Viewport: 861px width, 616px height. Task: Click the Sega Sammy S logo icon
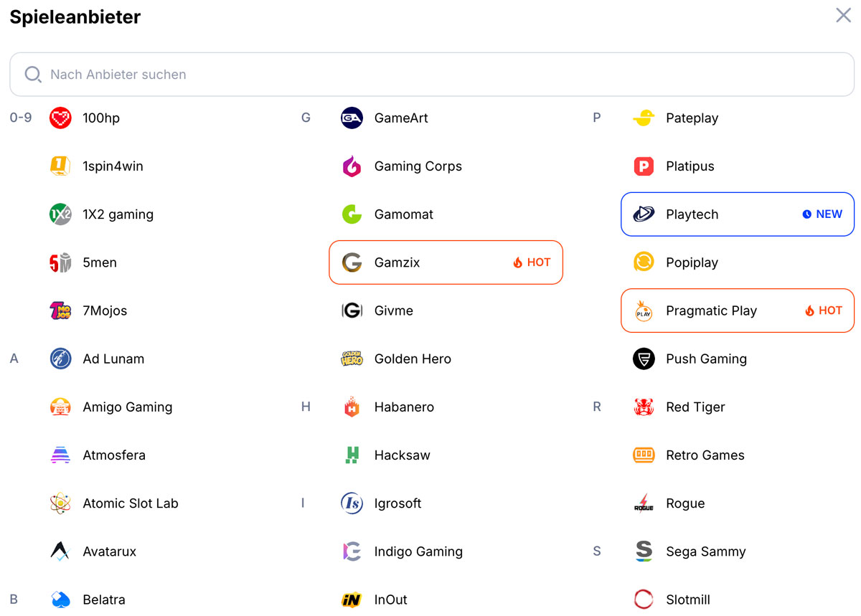[644, 551]
